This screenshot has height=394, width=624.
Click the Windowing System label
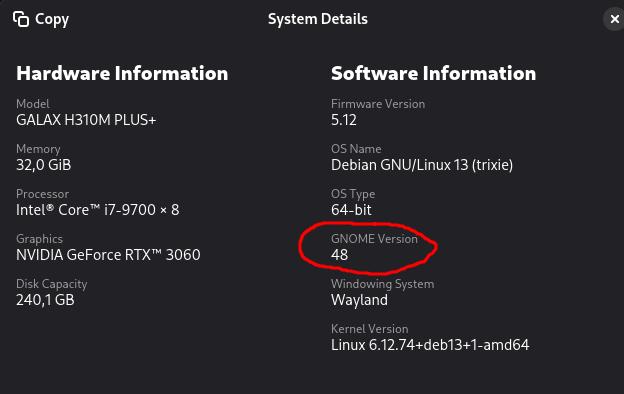tap(382, 284)
